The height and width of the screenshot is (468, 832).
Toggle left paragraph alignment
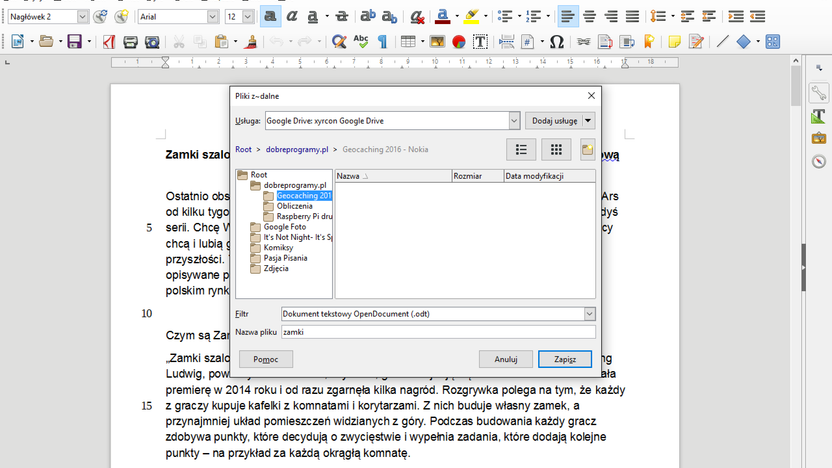tap(568, 16)
